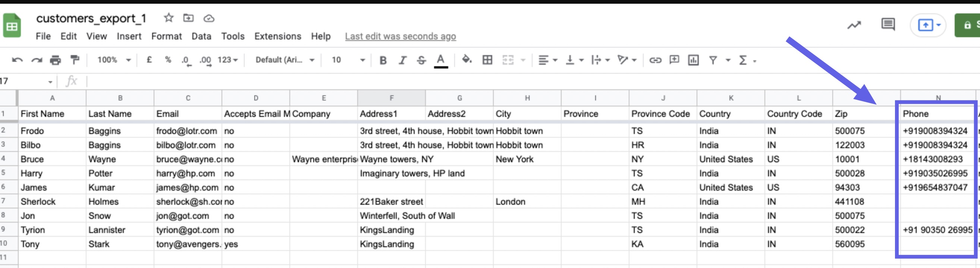Select the +18143008293 phone cell

(937, 159)
